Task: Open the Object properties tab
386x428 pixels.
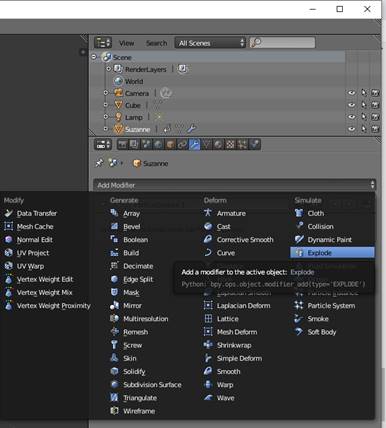Action: pos(170,144)
